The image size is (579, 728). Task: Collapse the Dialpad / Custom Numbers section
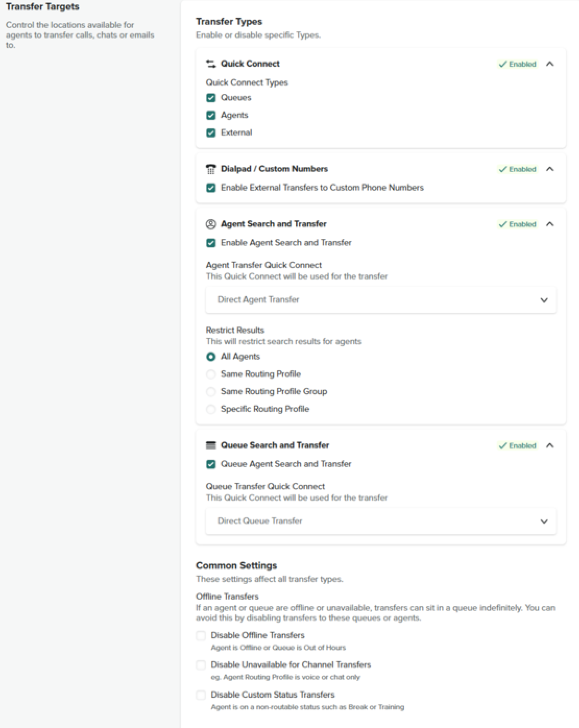550,169
